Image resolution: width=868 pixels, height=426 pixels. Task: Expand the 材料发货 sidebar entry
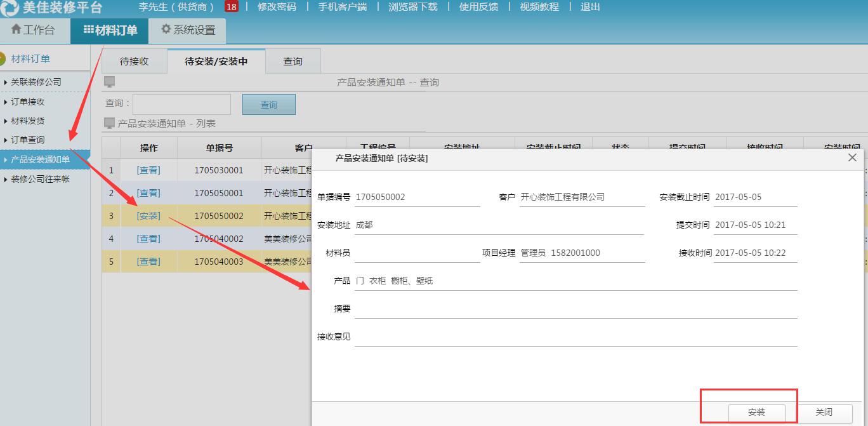(27, 120)
